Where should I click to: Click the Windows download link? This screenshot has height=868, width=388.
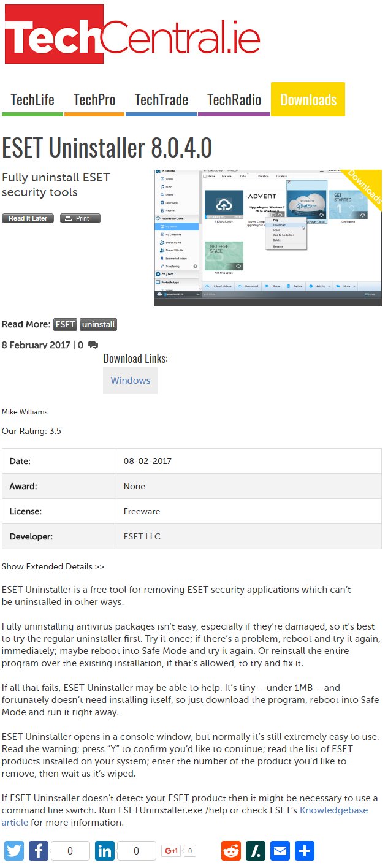(x=130, y=380)
